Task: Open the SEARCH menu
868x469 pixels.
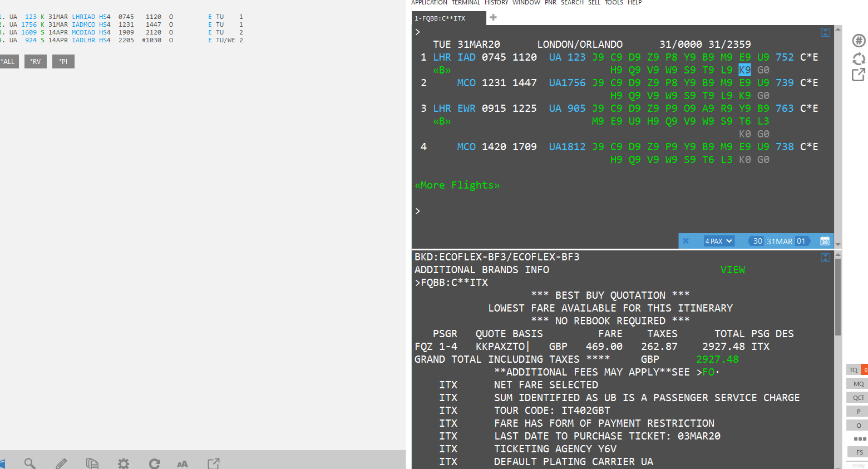Action: click(572, 3)
